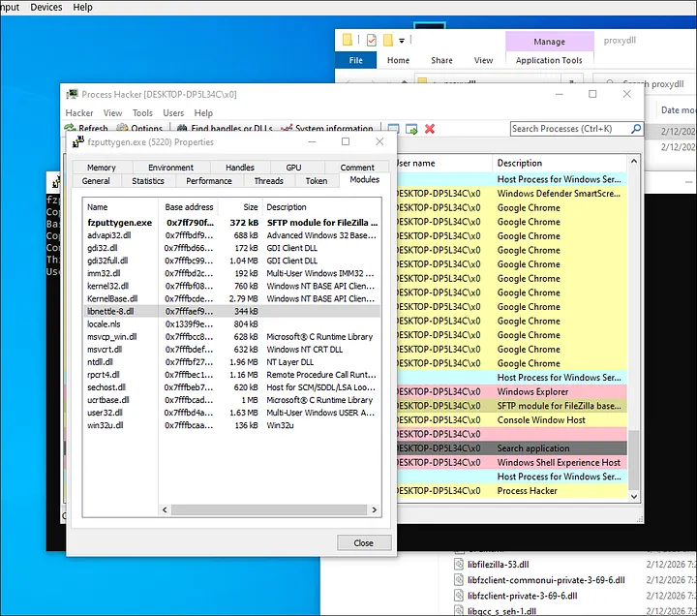Select the win32u.dll module row
The image size is (697, 616).
click(232, 425)
